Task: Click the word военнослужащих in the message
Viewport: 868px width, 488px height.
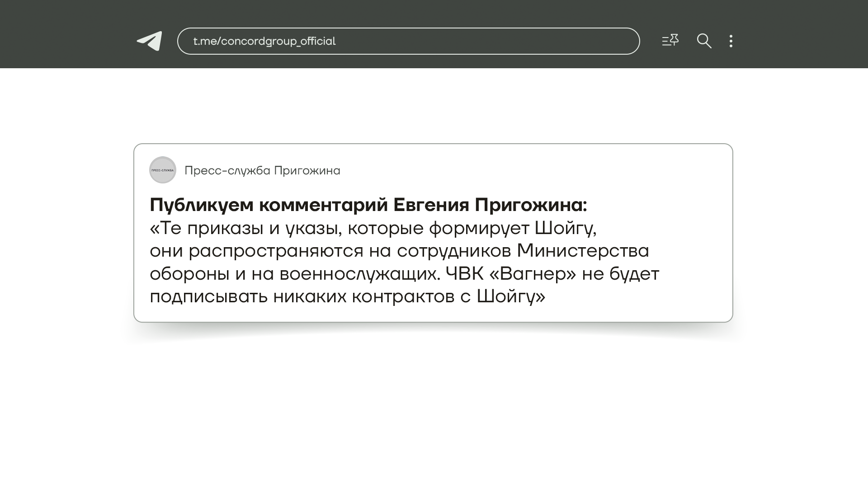Action: 359,274
